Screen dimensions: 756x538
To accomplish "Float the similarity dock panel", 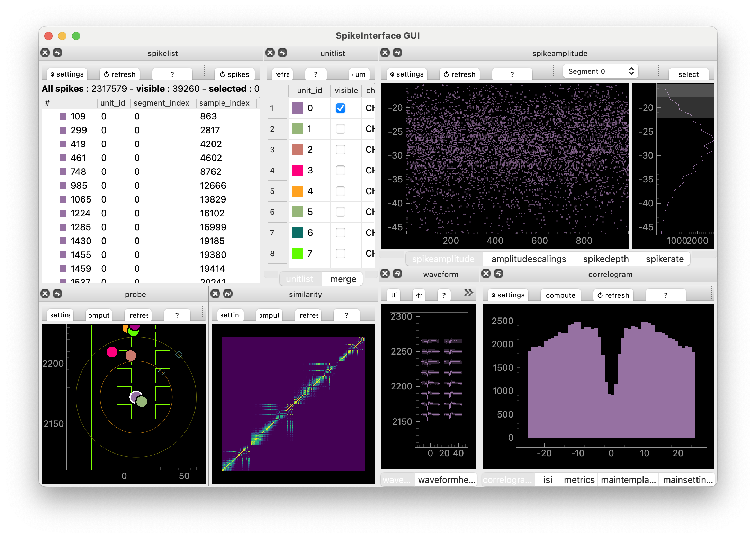I will (x=228, y=294).
